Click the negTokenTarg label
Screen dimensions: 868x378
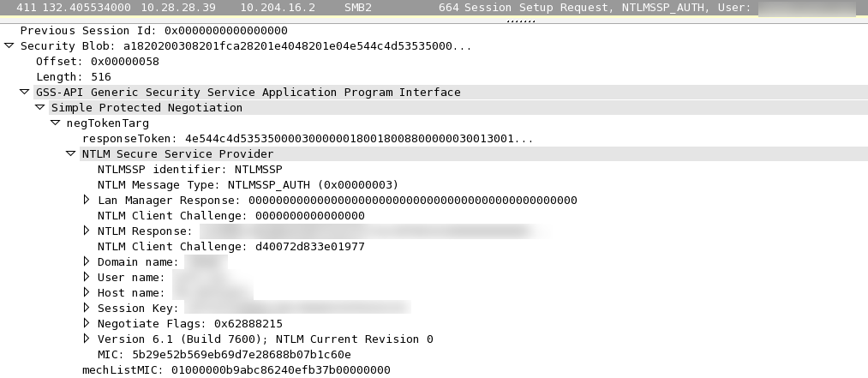[x=108, y=123]
